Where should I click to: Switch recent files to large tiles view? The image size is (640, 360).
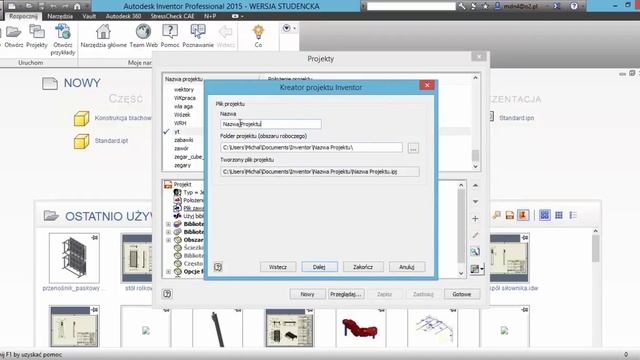click(544, 215)
